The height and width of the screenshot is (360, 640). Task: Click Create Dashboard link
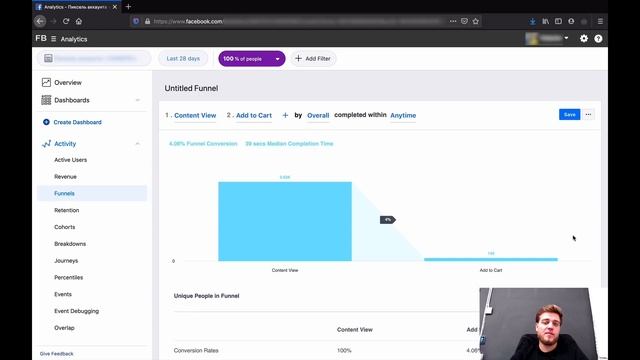pos(77,122)
